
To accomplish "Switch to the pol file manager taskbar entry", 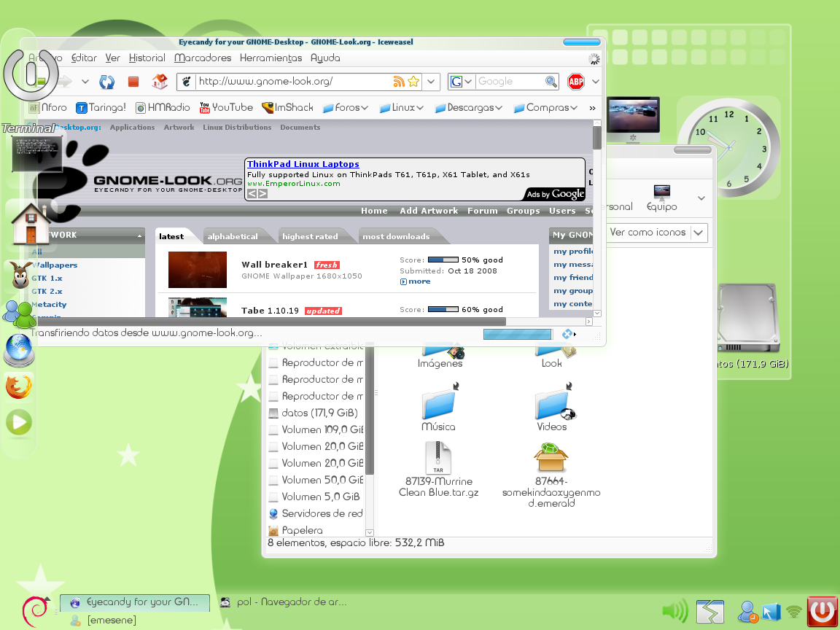I will pos(284,602).
